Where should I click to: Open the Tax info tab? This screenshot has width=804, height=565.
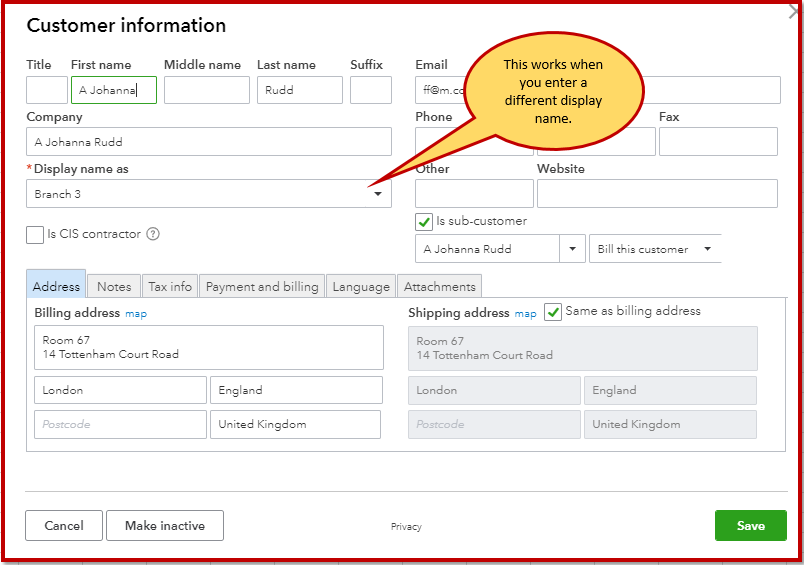pyautogui.click(x=170, y=286)
